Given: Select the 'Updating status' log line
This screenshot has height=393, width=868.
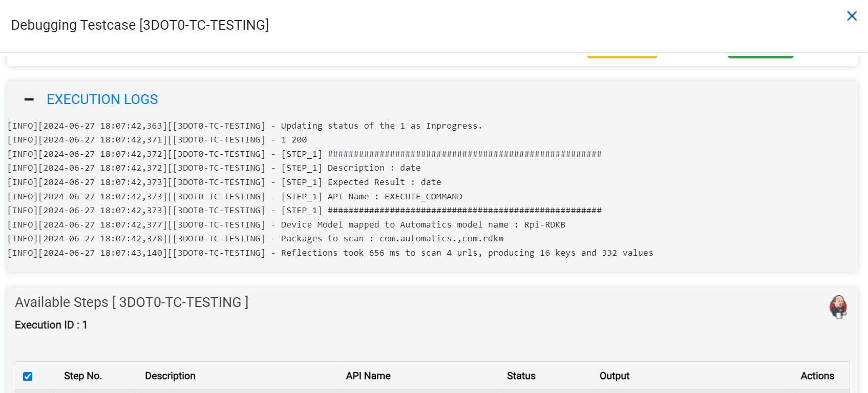Looking at the screenshot, I should point(244,126).
